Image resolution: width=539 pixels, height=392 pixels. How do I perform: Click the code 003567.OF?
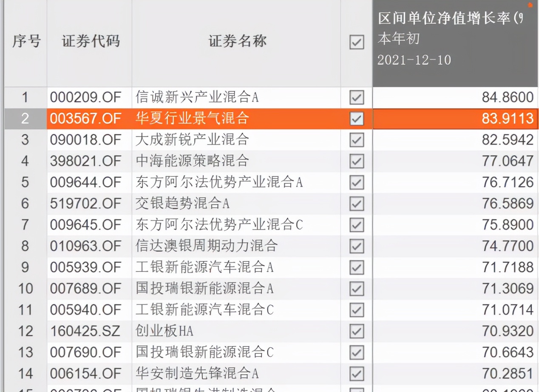coord(85,119)
